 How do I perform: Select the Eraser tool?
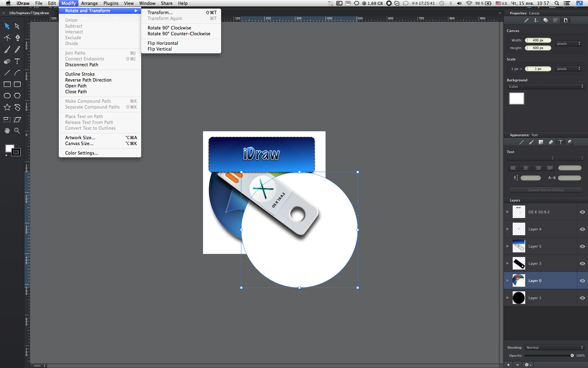click(7, 61)
